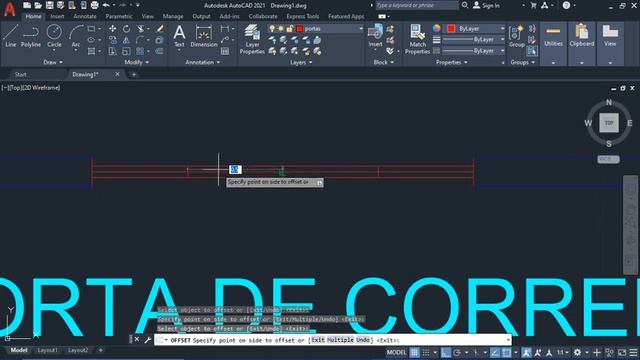This screenshot has width=640, height=360.
Task: Toggle Ortho mode in status bar
Action: 445,352
